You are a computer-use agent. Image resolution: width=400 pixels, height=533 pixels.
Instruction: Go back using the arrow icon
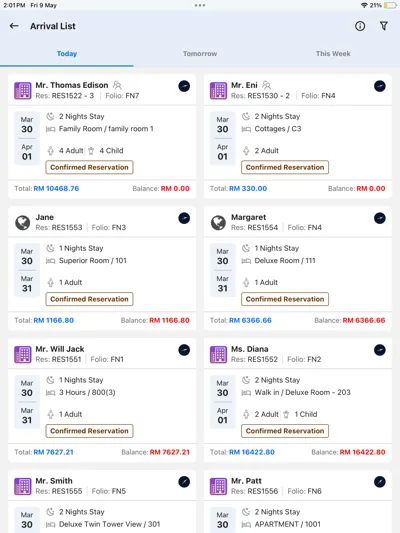14,26
